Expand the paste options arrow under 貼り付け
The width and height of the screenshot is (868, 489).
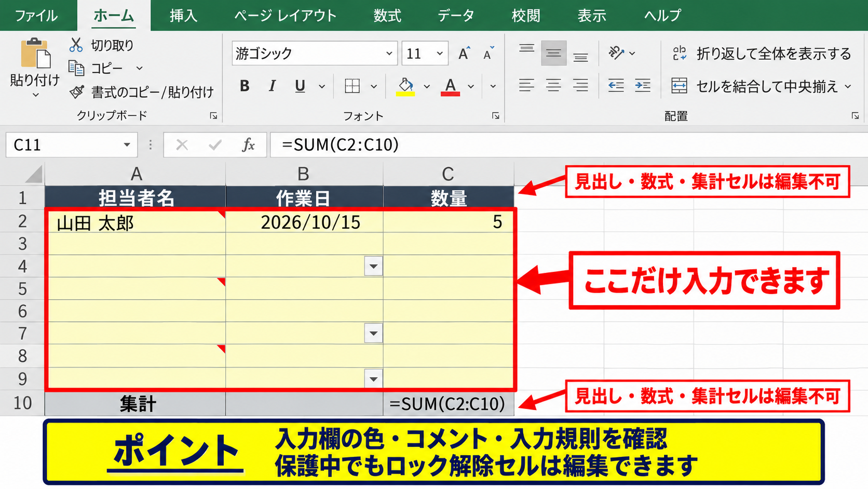tap(35, 95)
